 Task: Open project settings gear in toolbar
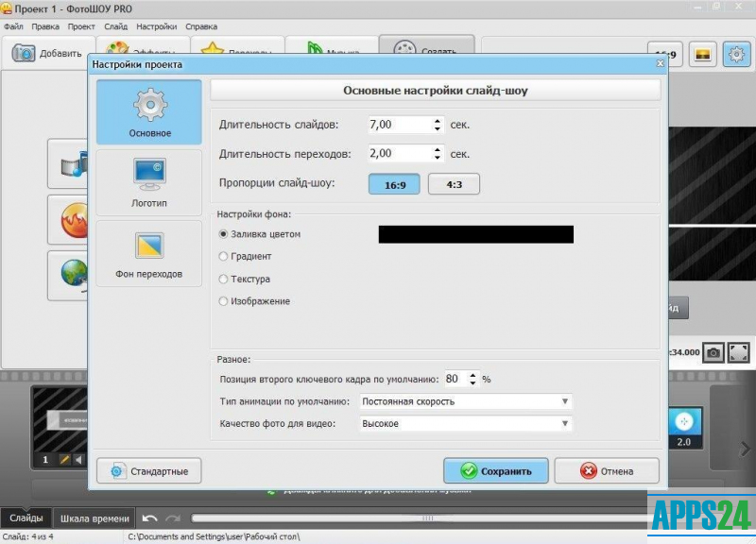(x=735, y=55)
